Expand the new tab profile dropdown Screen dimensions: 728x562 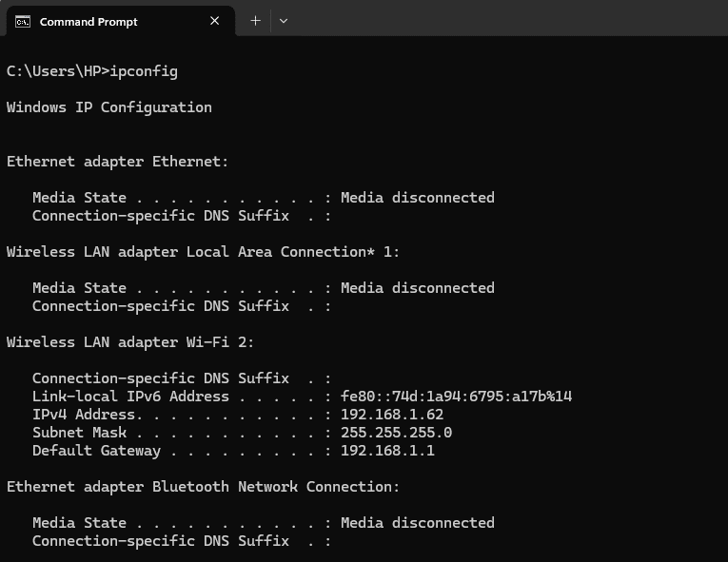pyautogui.click(x=284, y=21)
